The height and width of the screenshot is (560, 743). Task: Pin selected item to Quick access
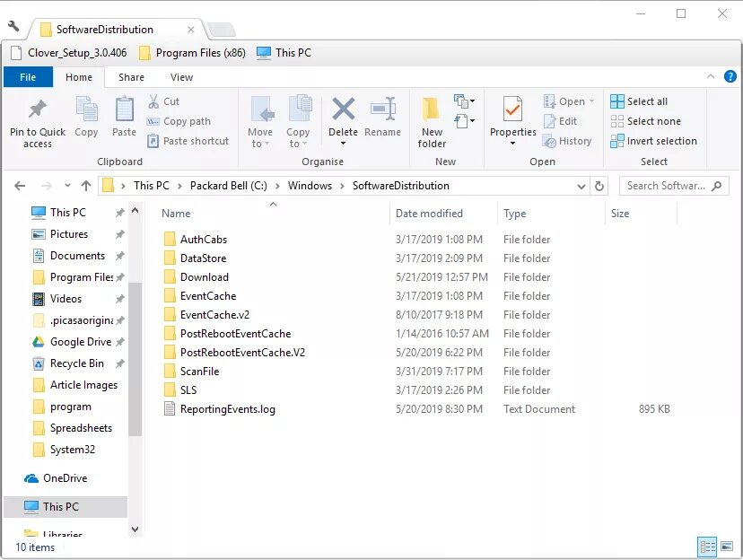(x=37, y=121)
